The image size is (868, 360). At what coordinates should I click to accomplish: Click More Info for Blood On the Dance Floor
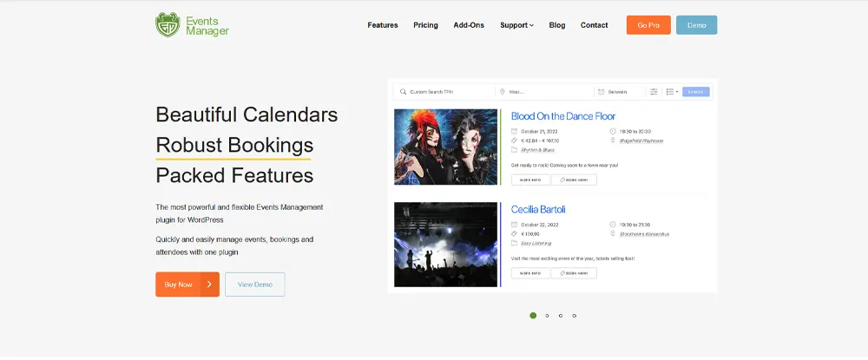pos(530,180)
